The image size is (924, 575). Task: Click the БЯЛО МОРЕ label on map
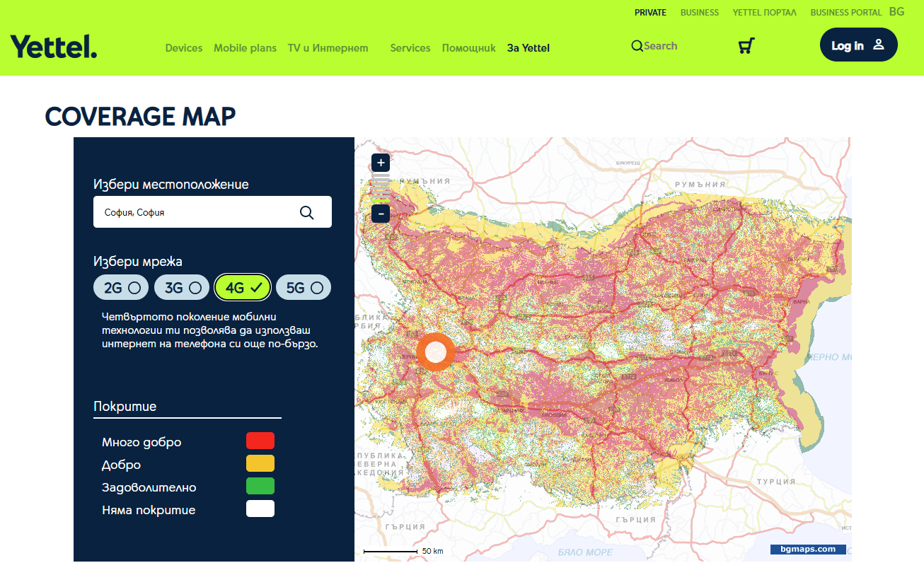pyautogui.click(x=585, y=552)
